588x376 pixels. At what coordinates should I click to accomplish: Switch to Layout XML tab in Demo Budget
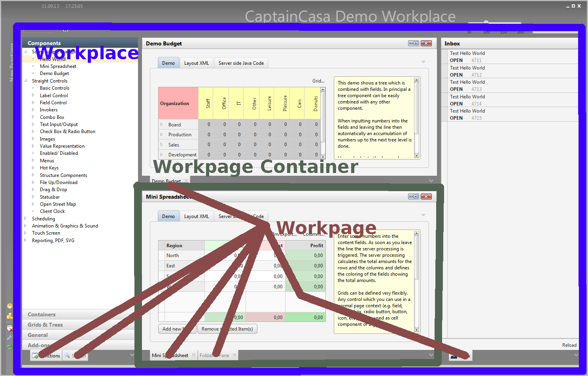point(197,63)
